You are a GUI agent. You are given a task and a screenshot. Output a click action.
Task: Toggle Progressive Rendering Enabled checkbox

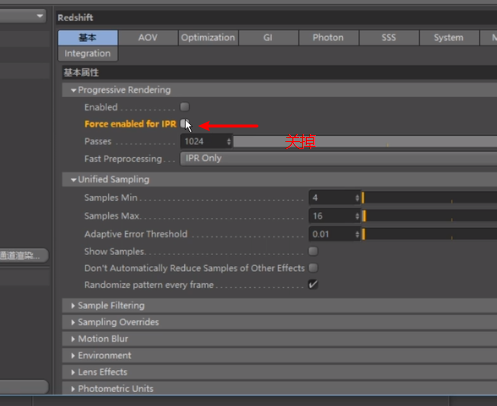point(184,107)
